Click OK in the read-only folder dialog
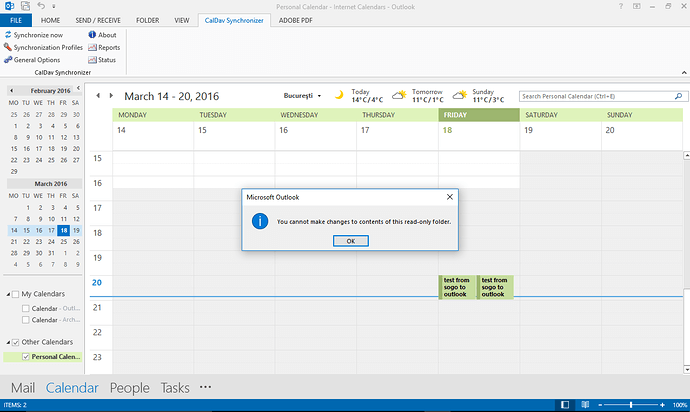The height and width of the screenshot is (412, 690). click(351, 241)
